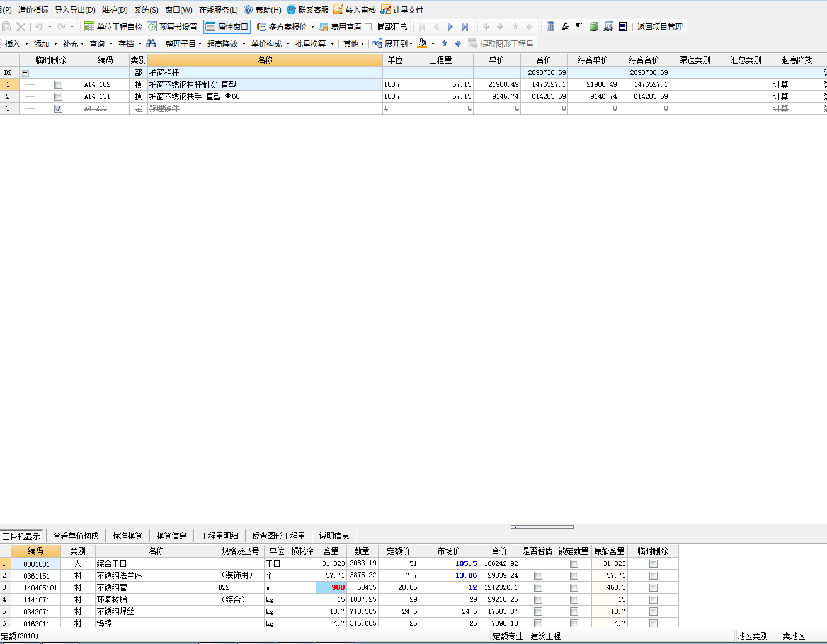
Task: Click 计量支付 payment icon
Action: pyautogui.click(x=385, y=9)
